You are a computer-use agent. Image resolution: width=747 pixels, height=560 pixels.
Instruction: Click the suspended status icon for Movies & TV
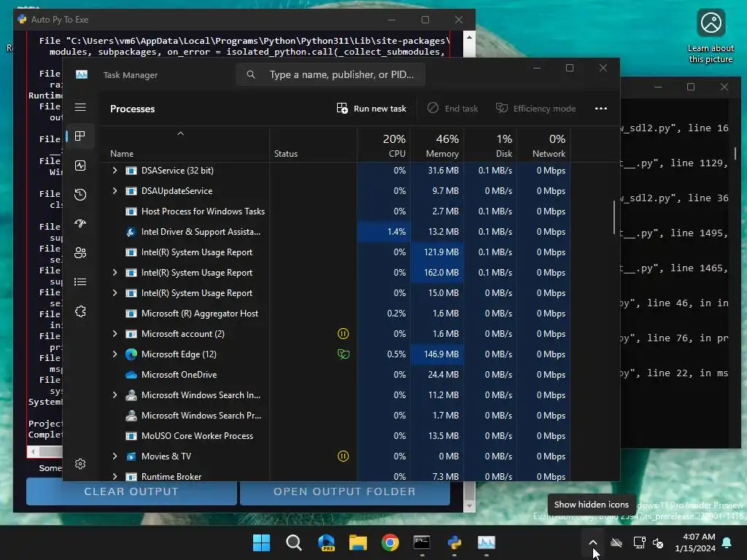coord(343,456)
